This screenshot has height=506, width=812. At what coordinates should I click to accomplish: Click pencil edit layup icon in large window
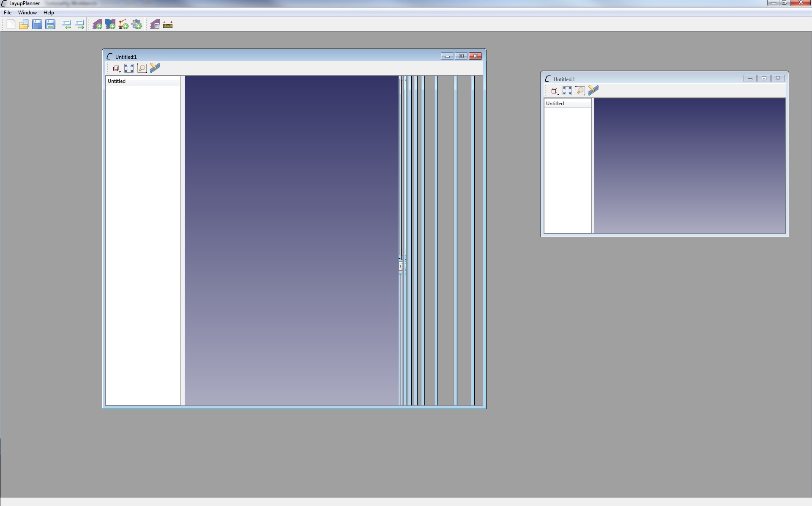[x=155, y=68]
